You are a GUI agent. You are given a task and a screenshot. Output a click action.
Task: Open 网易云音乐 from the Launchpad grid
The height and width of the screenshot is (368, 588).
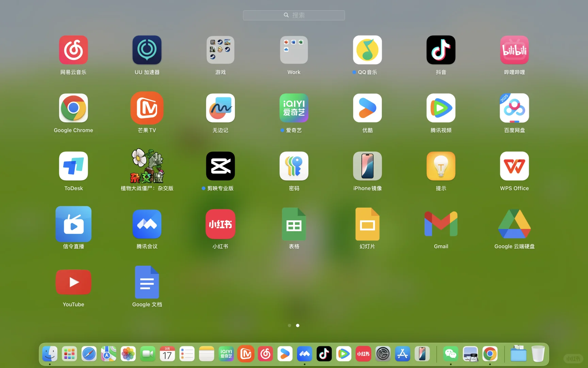point(73,50)
